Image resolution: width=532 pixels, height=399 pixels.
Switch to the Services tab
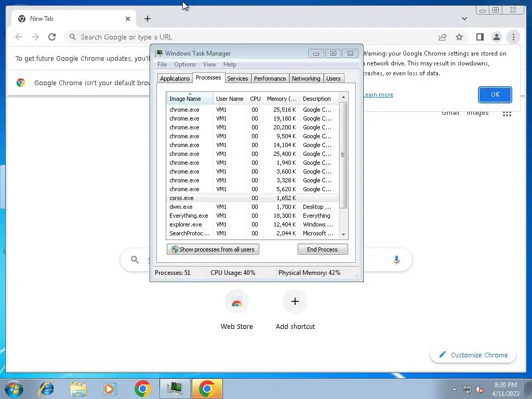(237, 78)
